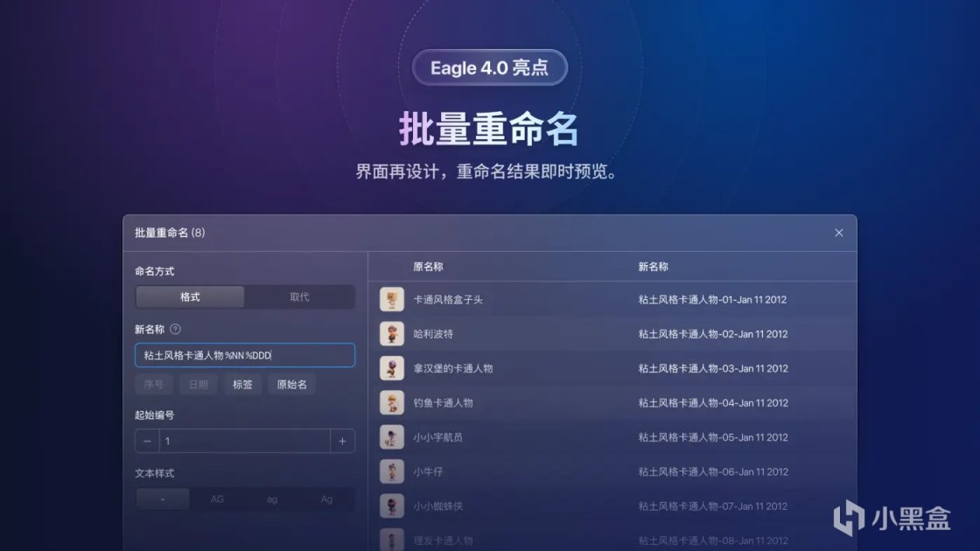This screenshot has width=980, height=551.
Task: Click the 序号 token button
Action: tap(154, 384)
